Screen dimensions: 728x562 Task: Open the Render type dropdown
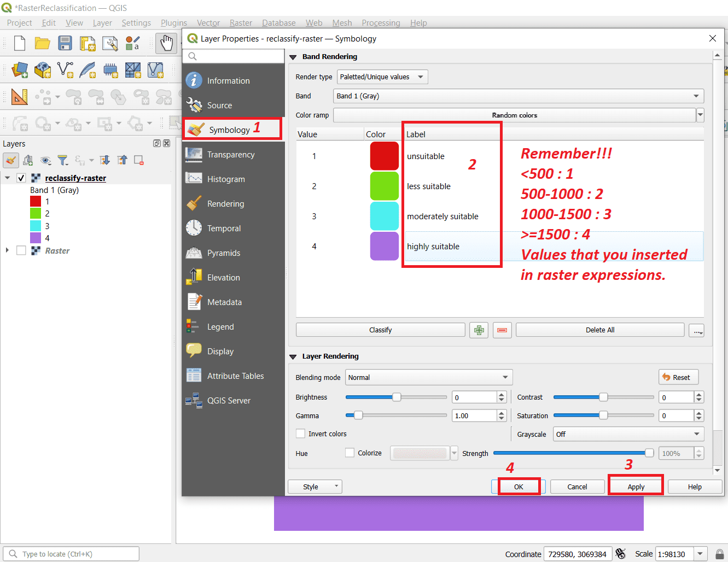382,77
